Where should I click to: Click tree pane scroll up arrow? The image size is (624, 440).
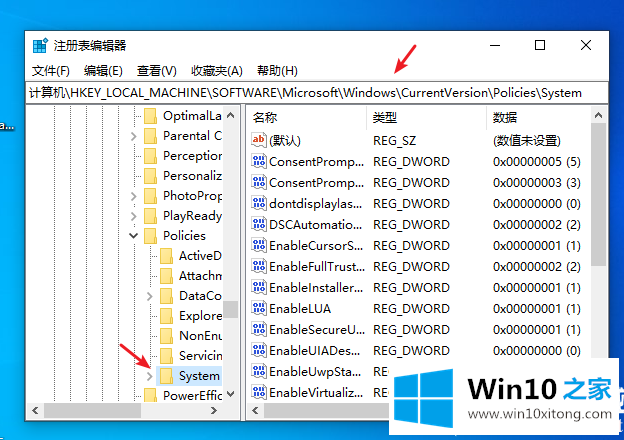tap(230, 115)
